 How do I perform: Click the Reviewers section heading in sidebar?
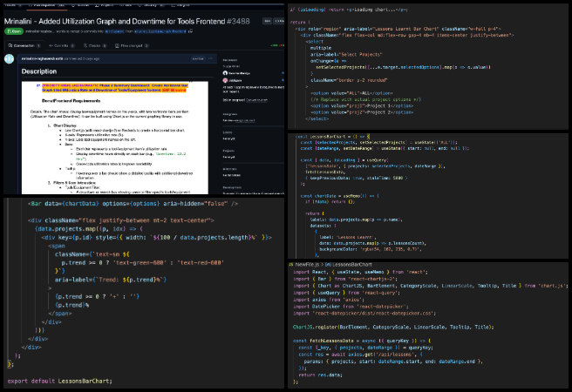click(x=230, y=60)
